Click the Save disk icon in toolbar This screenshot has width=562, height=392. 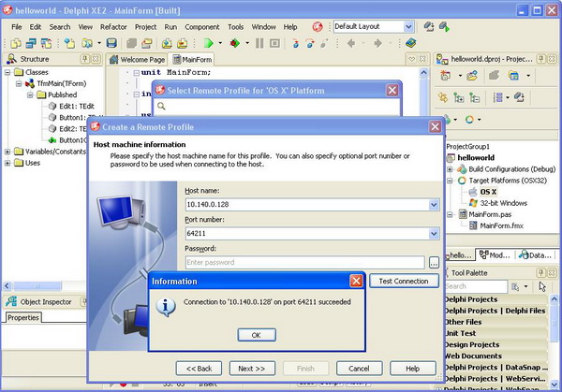coord(111,43)
